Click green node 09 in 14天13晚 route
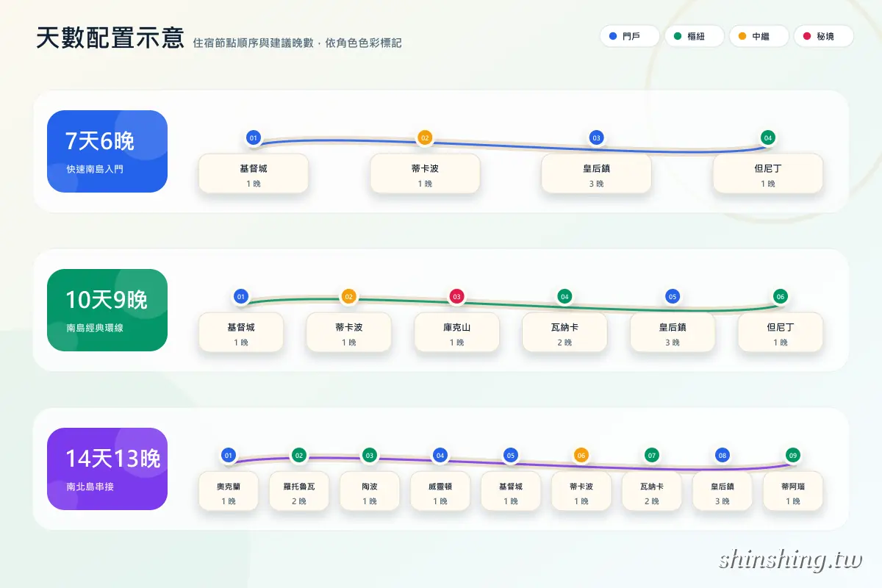Screen dimensions: 882x588 pyautogui.click(x=793, y=456)
